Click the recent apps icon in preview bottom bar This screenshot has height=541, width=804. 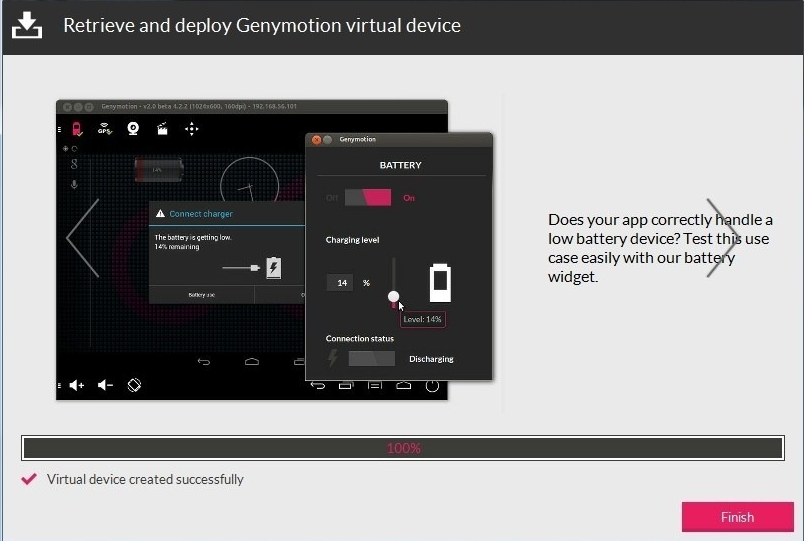(x=346, y=386)
